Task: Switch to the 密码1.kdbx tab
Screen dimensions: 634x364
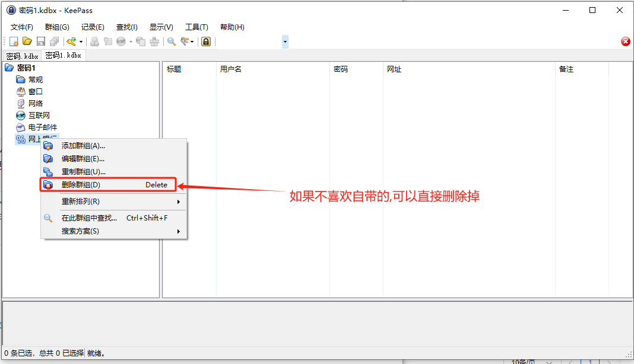Action: click(64, 55)
